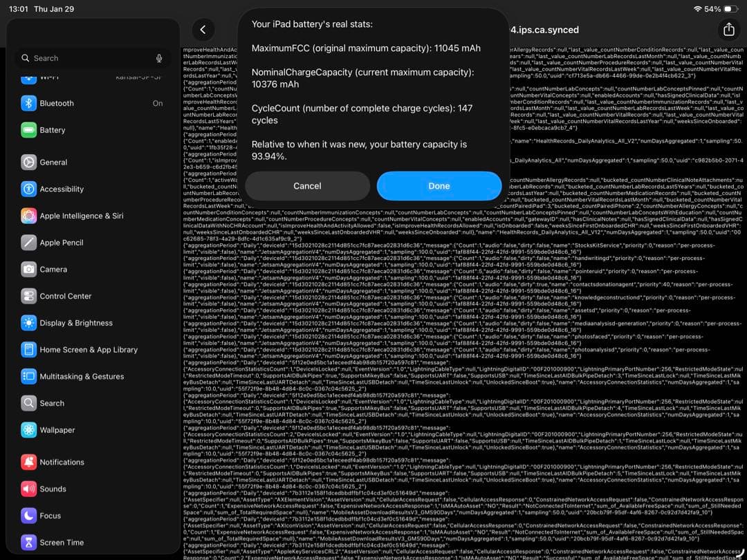Open Bluetooth settings
Viewport: 747px width, 560px height.
[57, 103]
